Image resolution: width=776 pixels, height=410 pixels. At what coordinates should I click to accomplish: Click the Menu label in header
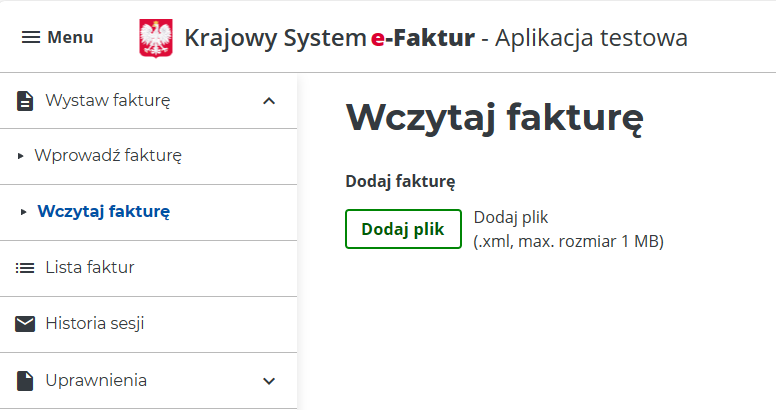70,38
